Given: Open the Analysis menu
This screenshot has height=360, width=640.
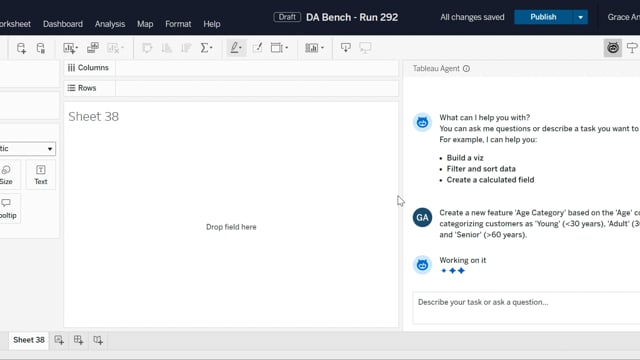Looking at the screenshot, I should [110, 24].
